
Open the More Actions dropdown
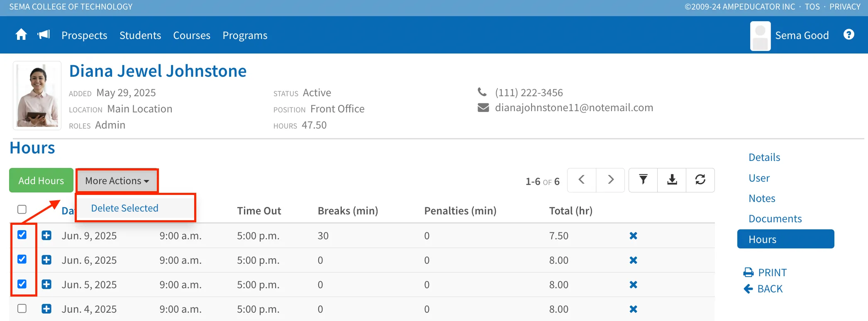click(117, 181)
